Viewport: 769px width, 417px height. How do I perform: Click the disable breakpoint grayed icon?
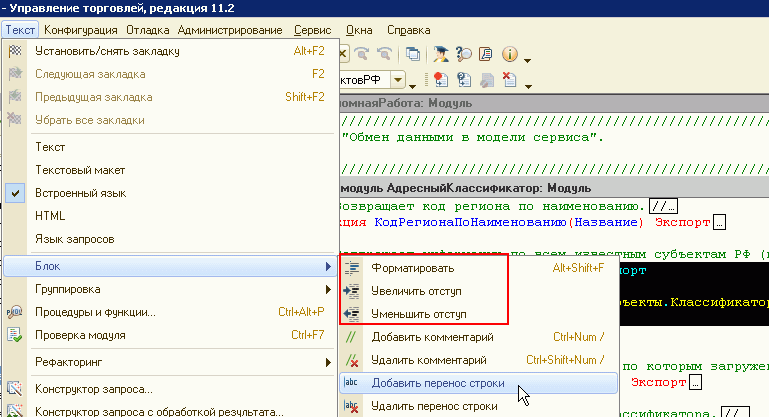[487, 80]
